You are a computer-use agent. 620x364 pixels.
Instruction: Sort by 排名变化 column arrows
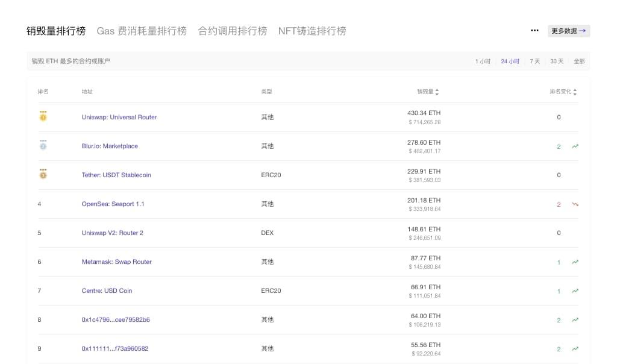[575, 92]
